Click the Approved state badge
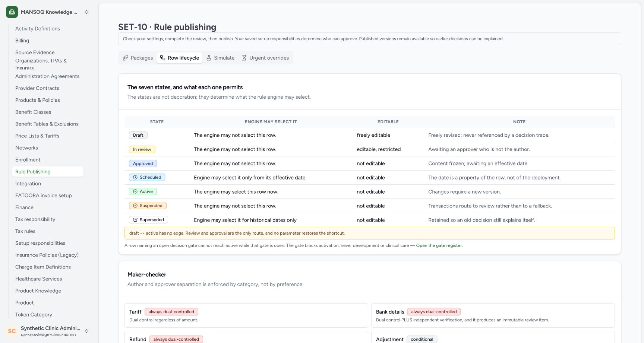This screenshot has height=343, width=644. pyautogui.click(x=143, y=163)
